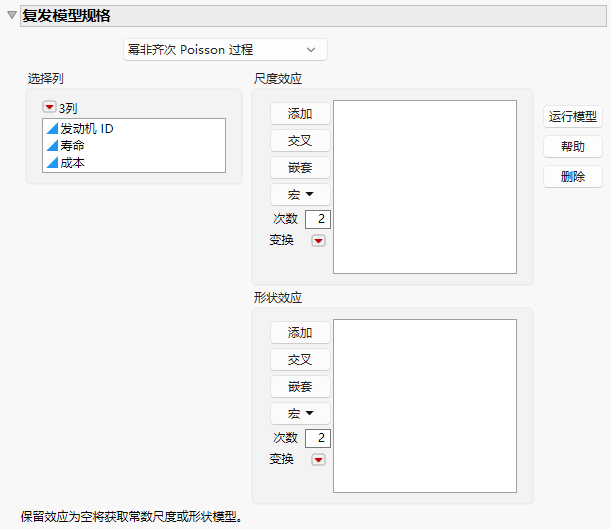Click the 删除 button

coord(573,176)
